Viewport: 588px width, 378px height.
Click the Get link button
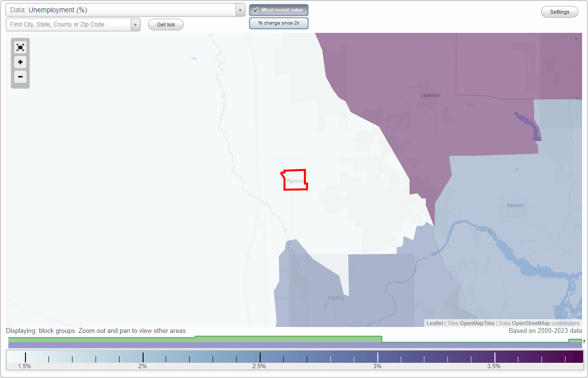click(x=166, y=25)
